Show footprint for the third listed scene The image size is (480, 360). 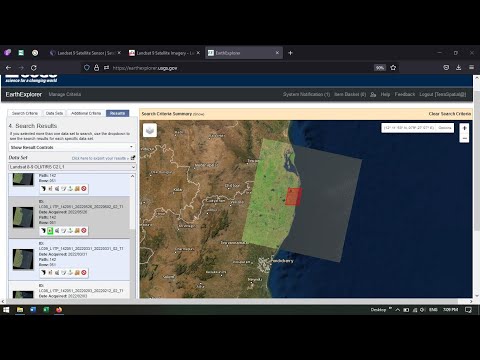coord(43,273)
